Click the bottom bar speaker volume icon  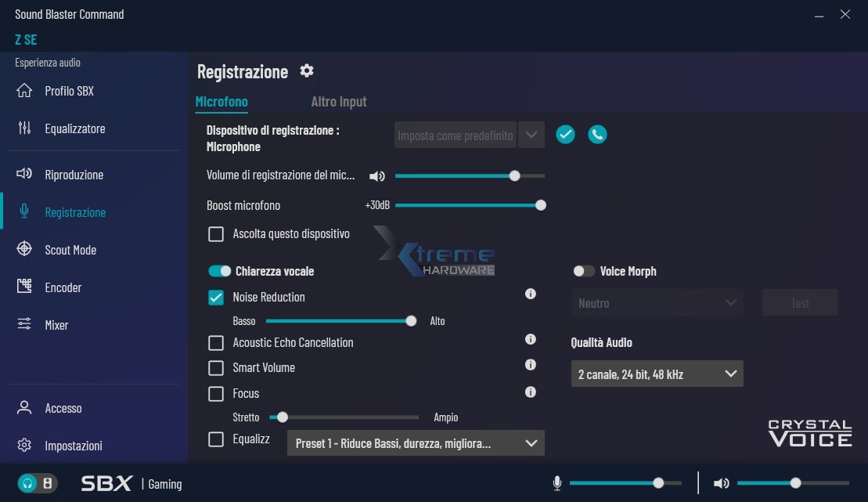(x=721, y=483)
